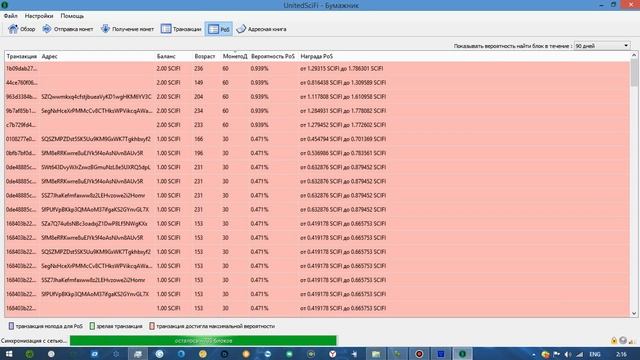Open the Отправка монет page
This screenshot has width=640, height=360.
68,29
